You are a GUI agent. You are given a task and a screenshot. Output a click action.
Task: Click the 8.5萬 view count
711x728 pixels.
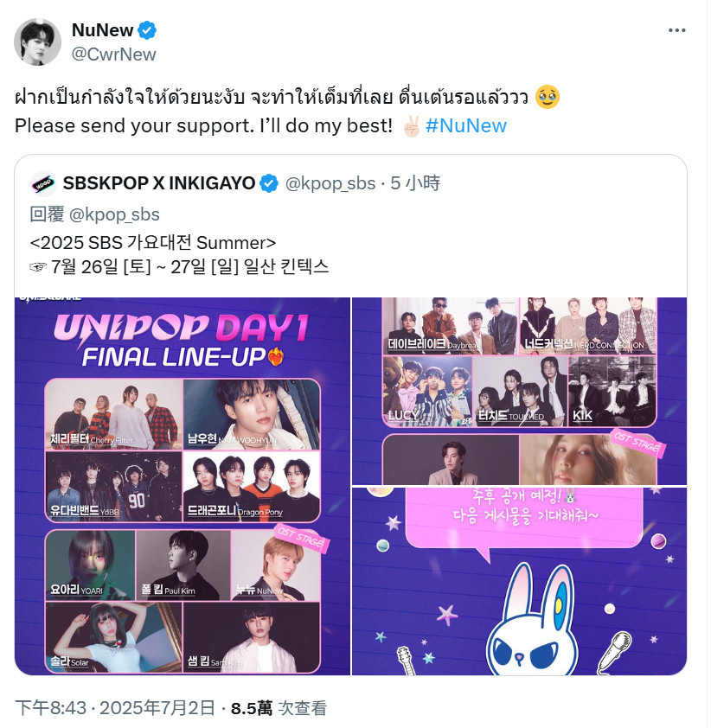click(x=252, y=708)
